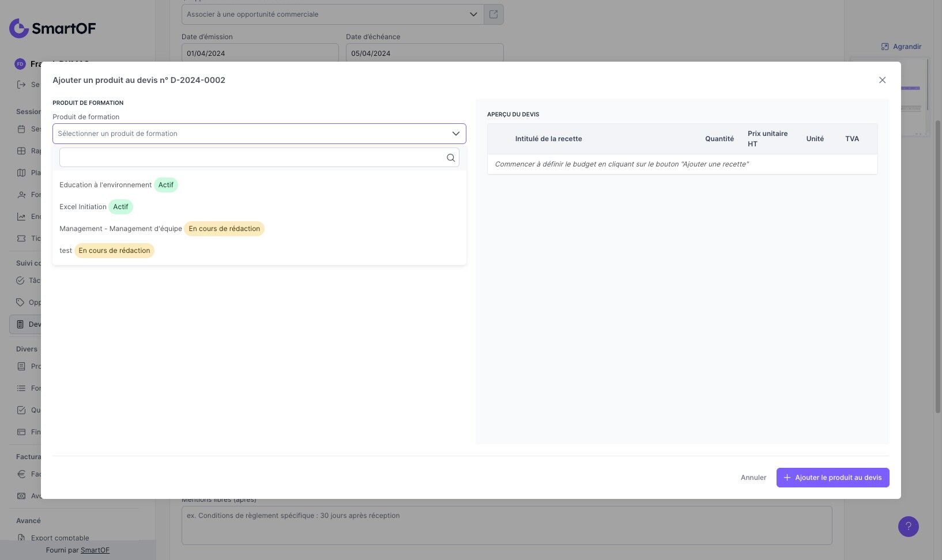Close the add product dialog

coord(882,80)
